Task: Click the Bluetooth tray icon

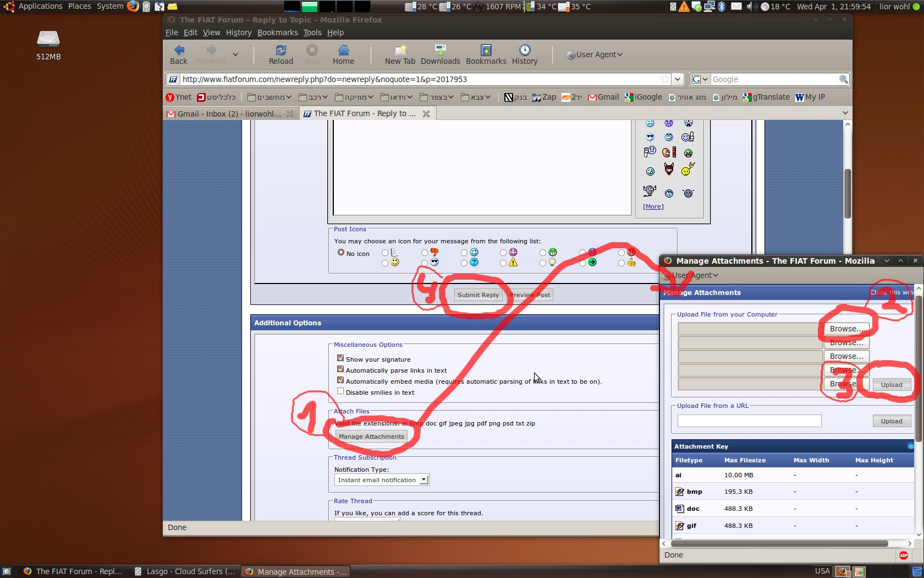Action: 722,7
